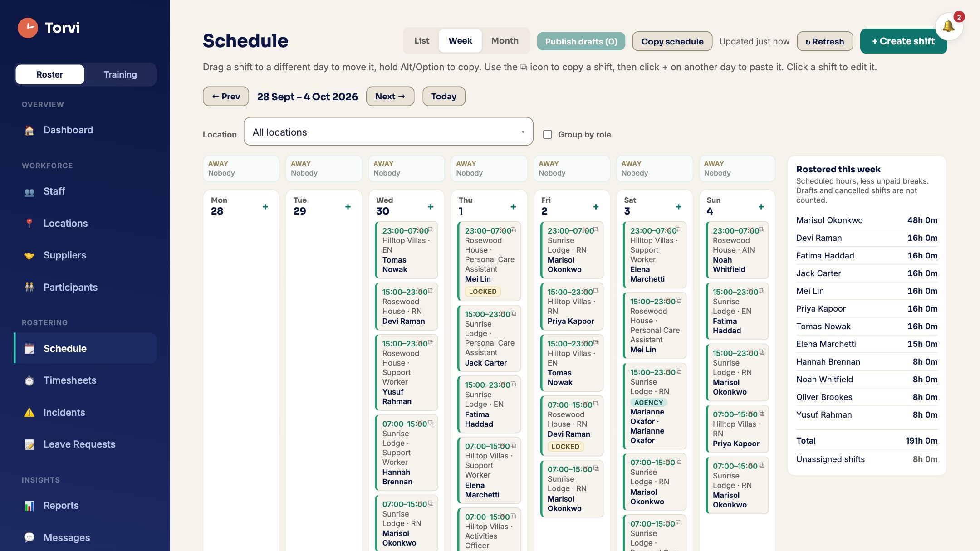980x551 pixels.
Task: Click the Torvi clock logo
Action: [28, 28]
